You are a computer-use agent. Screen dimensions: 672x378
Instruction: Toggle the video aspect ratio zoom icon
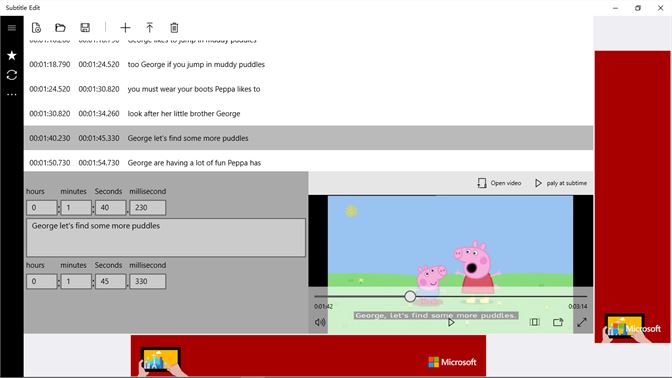click(534, 322)
